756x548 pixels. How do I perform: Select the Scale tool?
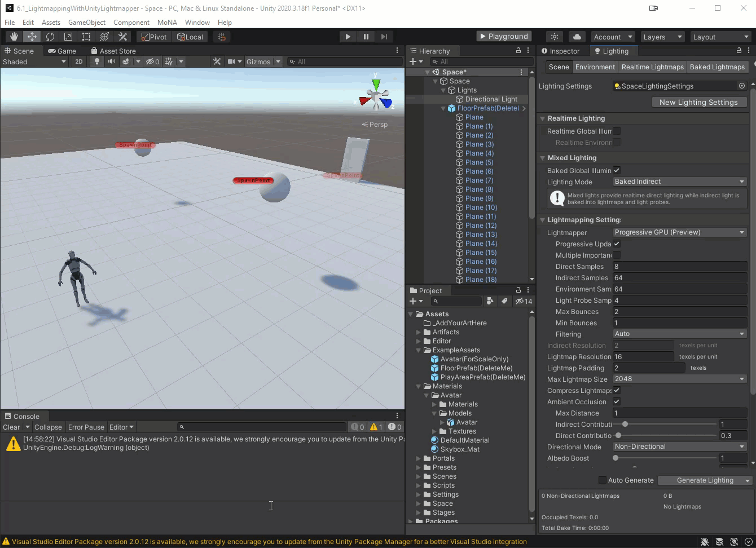(68, 37)
